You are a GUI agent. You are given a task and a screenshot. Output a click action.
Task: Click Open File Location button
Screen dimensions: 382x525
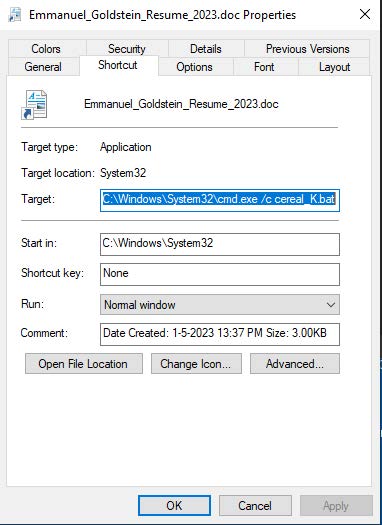84,364
